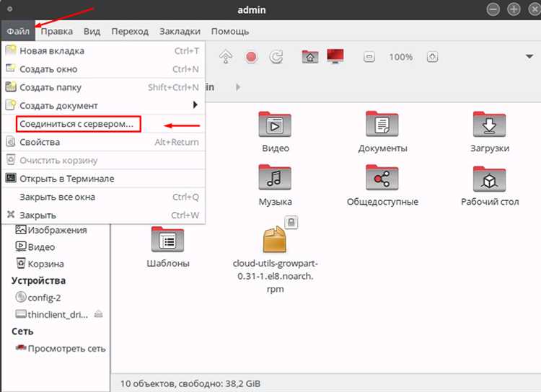Click the Устройства sidebar heading
The width and height of the screenshot is (541, 392).
coord(38,280)
